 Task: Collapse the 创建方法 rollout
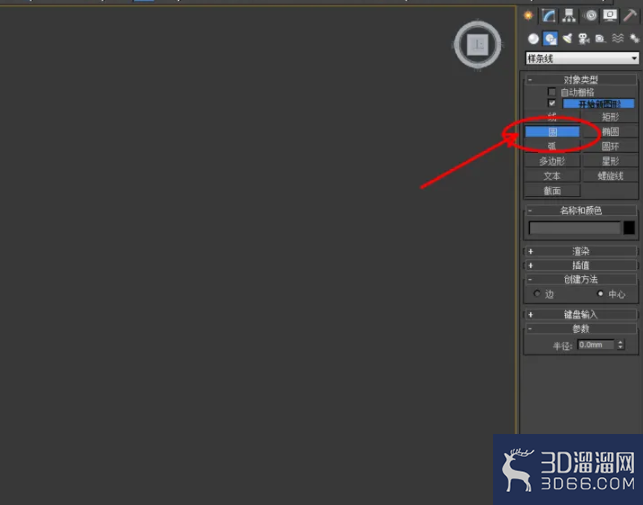pyautogui.click(x=581, y=279)
